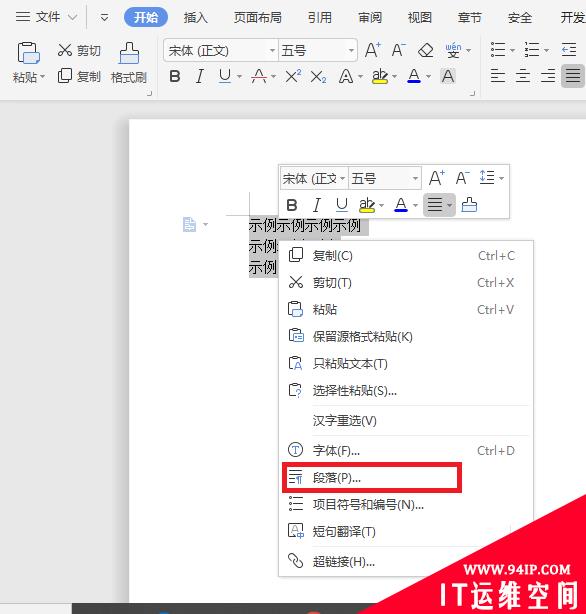Image resolution: width=586 pixels, height=614 pixels.
Task: Click the Paste icon in ribbon
Action: tap(28, 53)
